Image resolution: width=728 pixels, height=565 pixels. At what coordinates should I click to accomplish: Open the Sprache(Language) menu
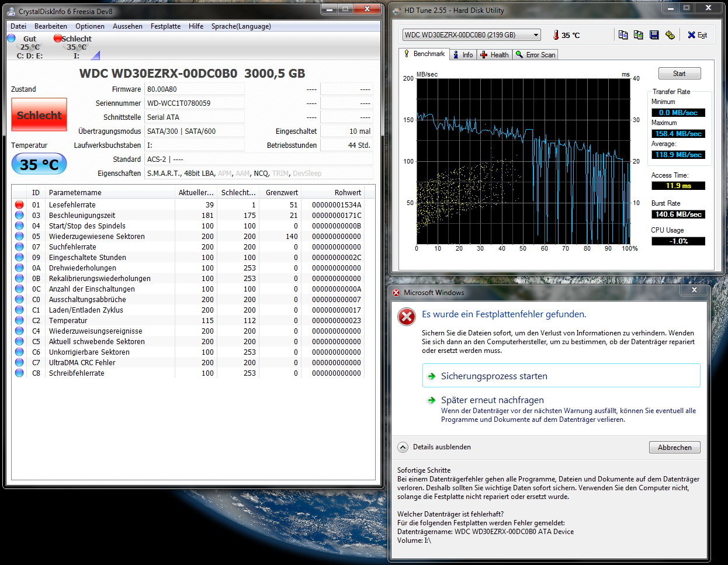[x=241, y=26]
